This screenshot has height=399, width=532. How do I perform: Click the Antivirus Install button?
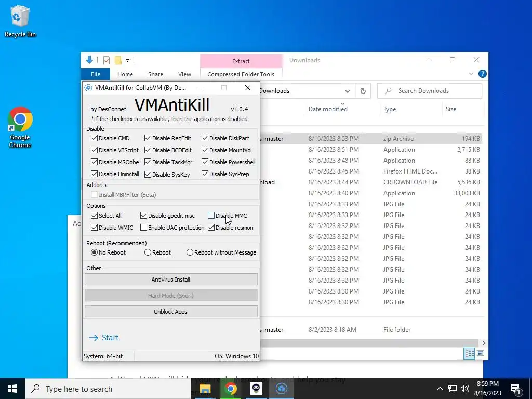click(x=171, y=280)
